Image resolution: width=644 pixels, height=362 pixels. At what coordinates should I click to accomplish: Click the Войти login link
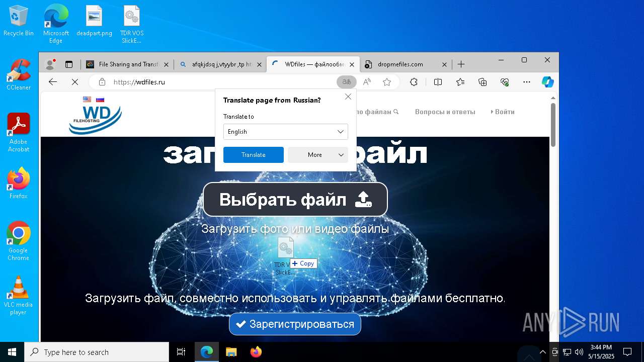[503, 112]
